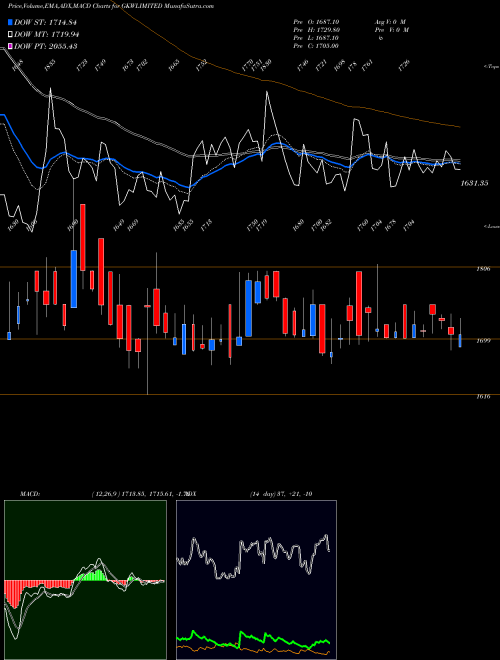Click the MACD parameters text '(12,26,9)'
The width and height of the screenshot is (500, 660).
[x=105, y=494]
